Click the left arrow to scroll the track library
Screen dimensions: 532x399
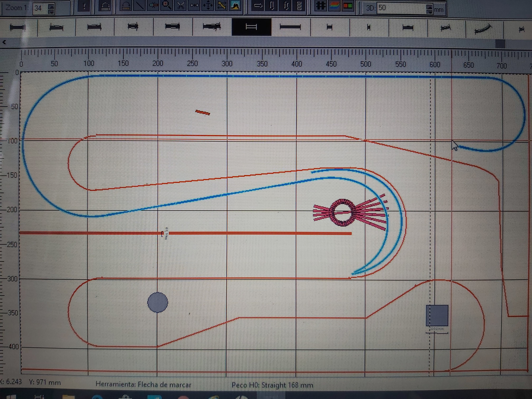4,42
